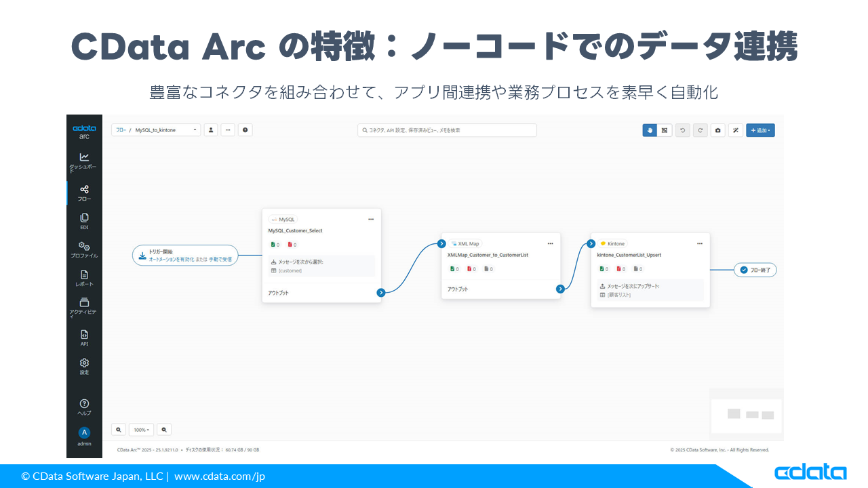Image resolution: width=868 pixels, height=488 pixels.
Task: Click the gray file count on Kintone connector
Action: tap(637, 269)
